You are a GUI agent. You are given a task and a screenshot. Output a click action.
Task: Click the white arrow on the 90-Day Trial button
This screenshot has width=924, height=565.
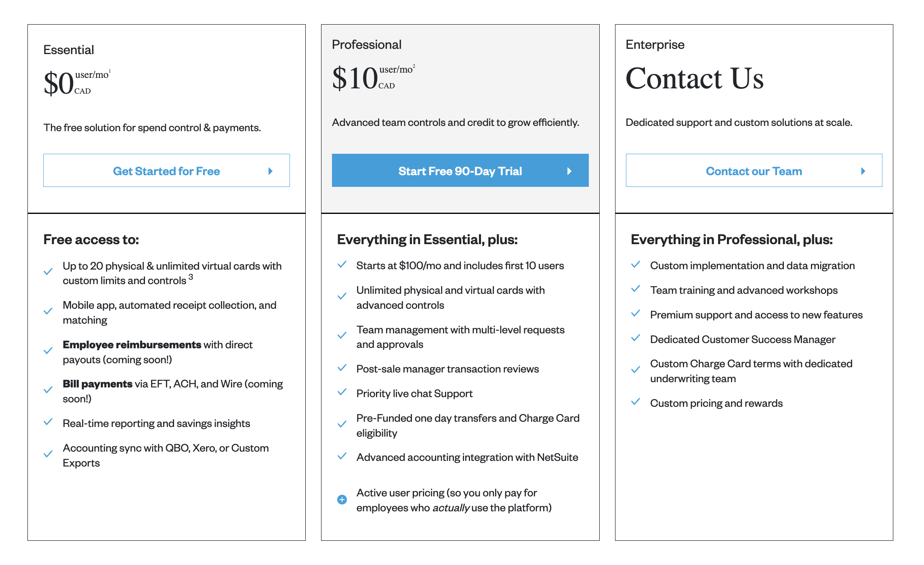569,171
